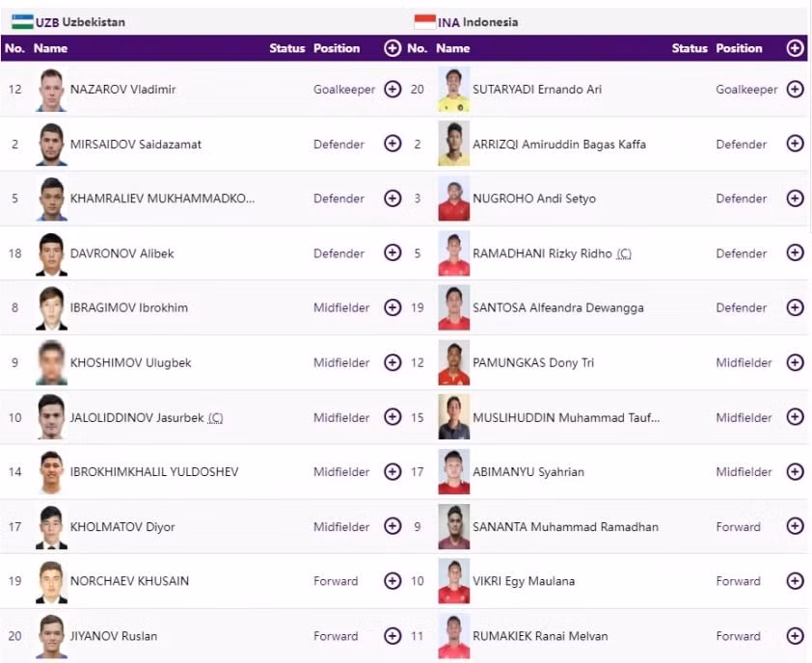Open RAMADHANI Rizky Ridho player name
The width and height of the screenshot is (812, 663).
point(542,253)
